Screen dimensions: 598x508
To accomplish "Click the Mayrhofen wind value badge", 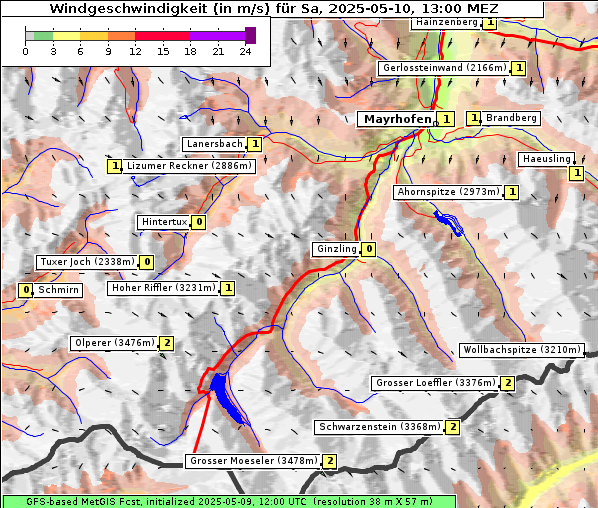I will click(446, 119).
